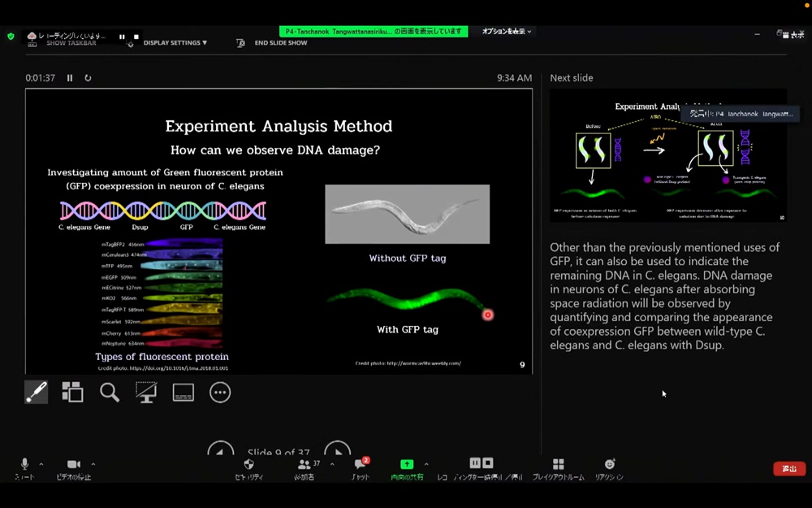Select the pen and laser pointer tool

(36, 393)
